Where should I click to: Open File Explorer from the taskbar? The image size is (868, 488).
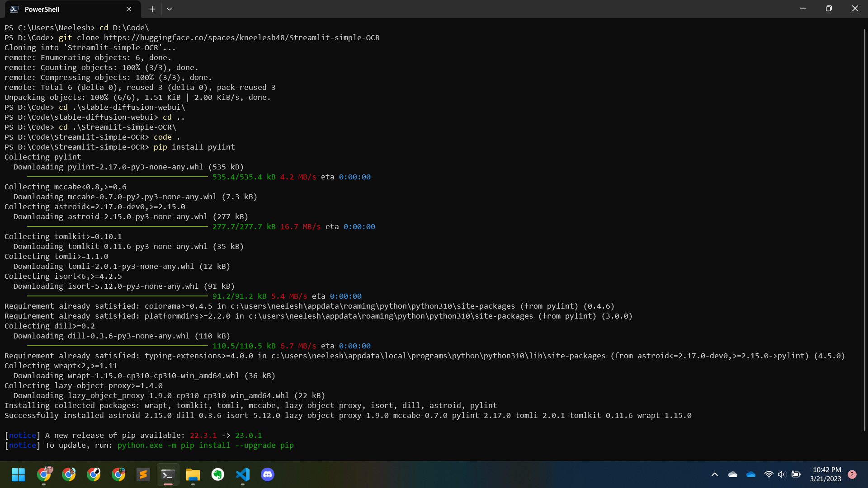pyautogui.click(x=193, y=474)
